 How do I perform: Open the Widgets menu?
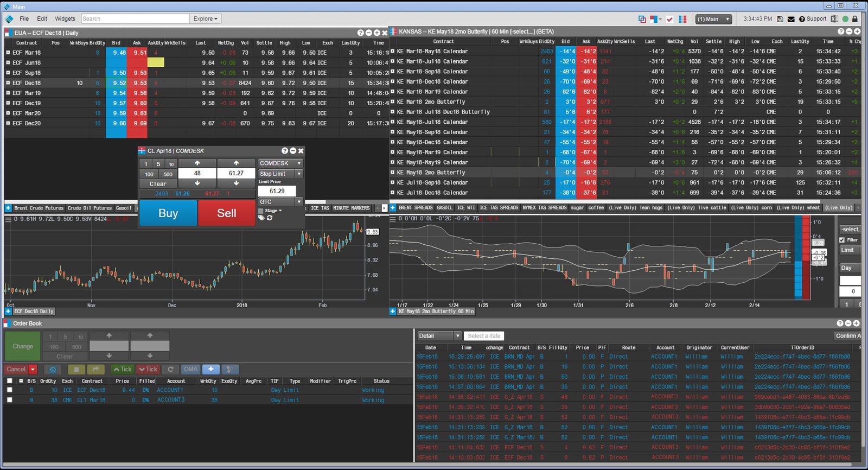click(x=65, y=18)
